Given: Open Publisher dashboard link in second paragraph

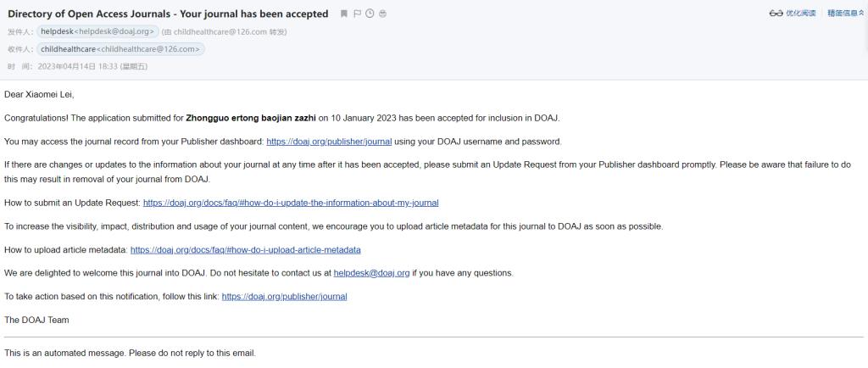Looking at the screenshot, I should coord(329,142).
